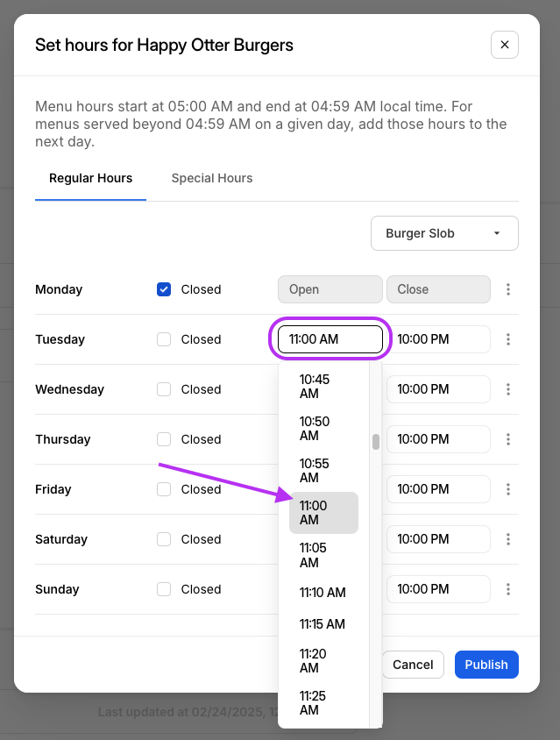The width and height of the screenshot is (560, 740).
Task: Uncheck the Monday Closed checkbox
Action: [x=164, y=289]
